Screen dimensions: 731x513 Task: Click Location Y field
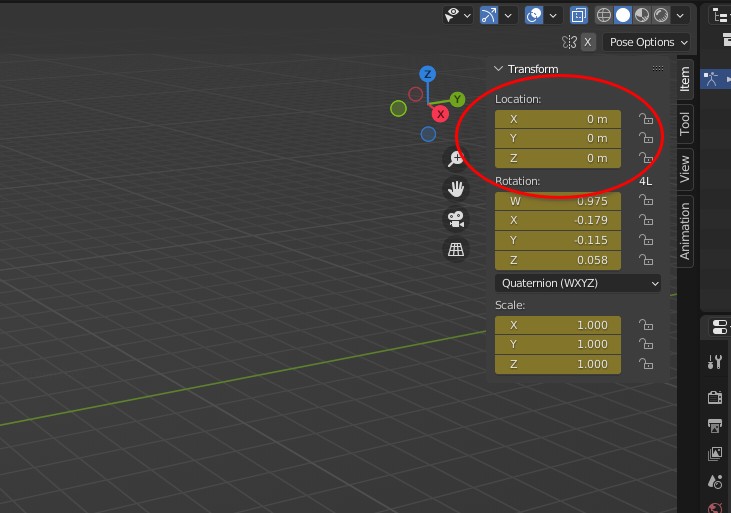(558, 139)
